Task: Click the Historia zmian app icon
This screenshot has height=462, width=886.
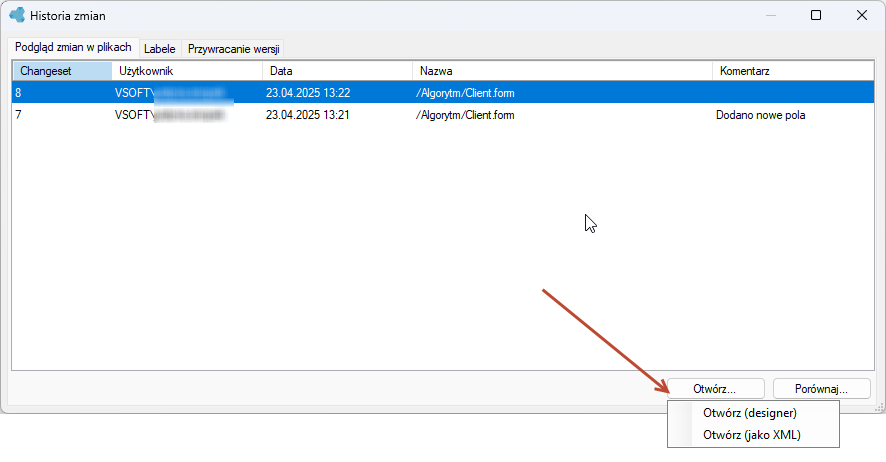Action: point(17,15)
